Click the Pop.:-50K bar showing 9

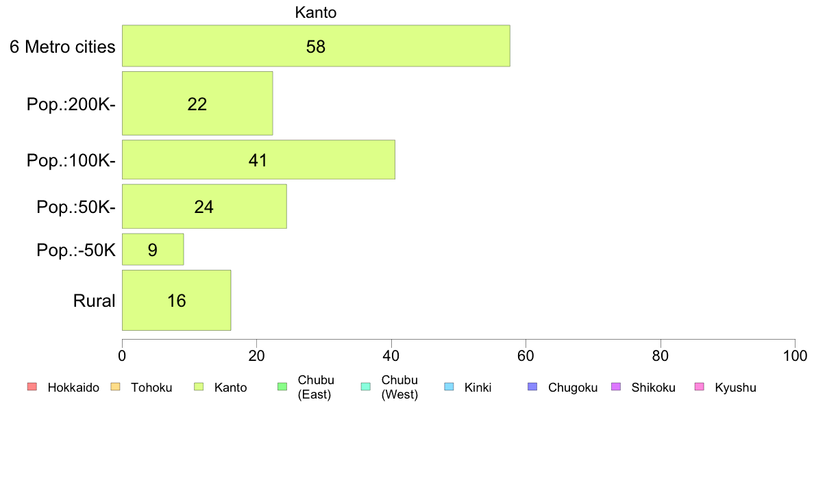(153, 250)
